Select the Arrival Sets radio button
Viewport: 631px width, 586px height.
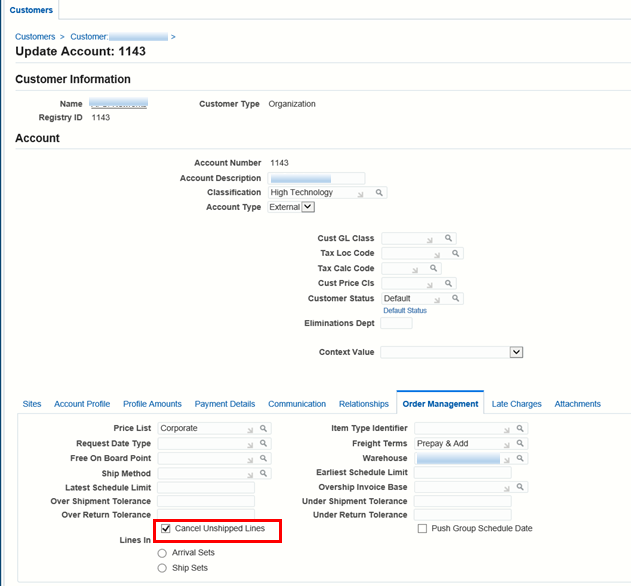point(162,552)
